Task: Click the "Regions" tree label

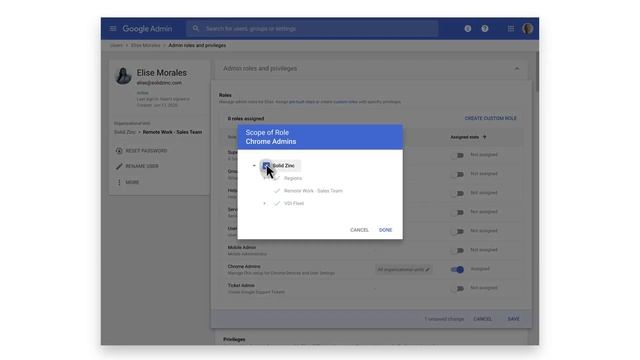Action: pyautogui.click(x=293, y=178)
